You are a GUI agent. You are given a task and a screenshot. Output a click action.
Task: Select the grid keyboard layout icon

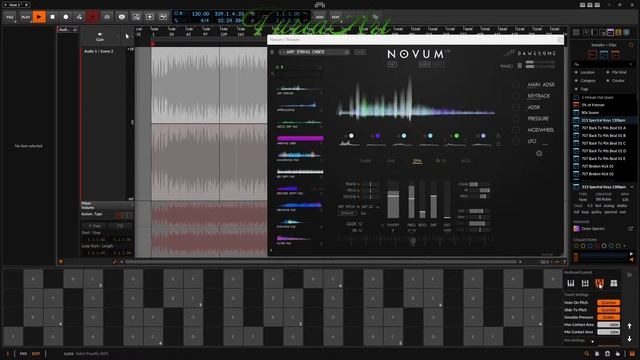click(613, 283)
